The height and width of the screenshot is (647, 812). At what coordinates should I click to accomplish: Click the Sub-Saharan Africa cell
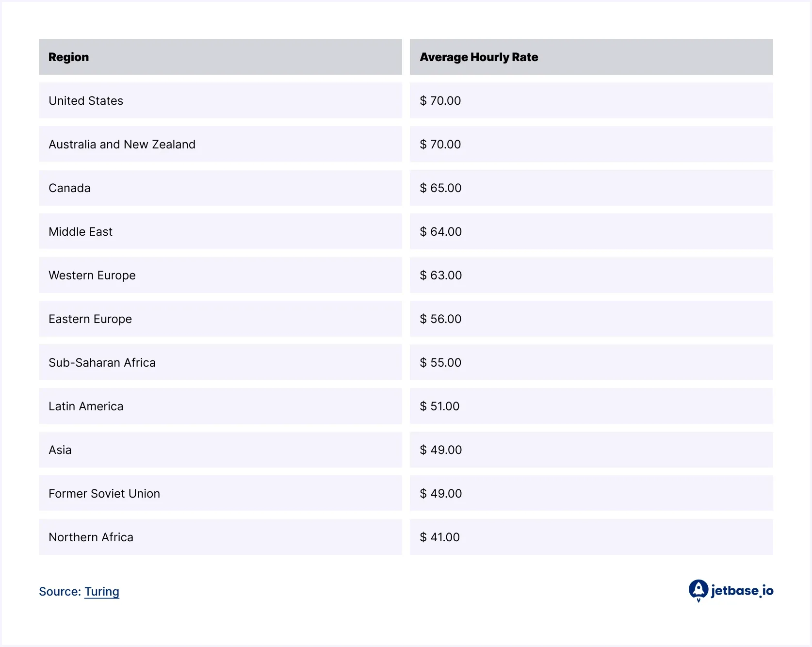click(x=102, y=363)
